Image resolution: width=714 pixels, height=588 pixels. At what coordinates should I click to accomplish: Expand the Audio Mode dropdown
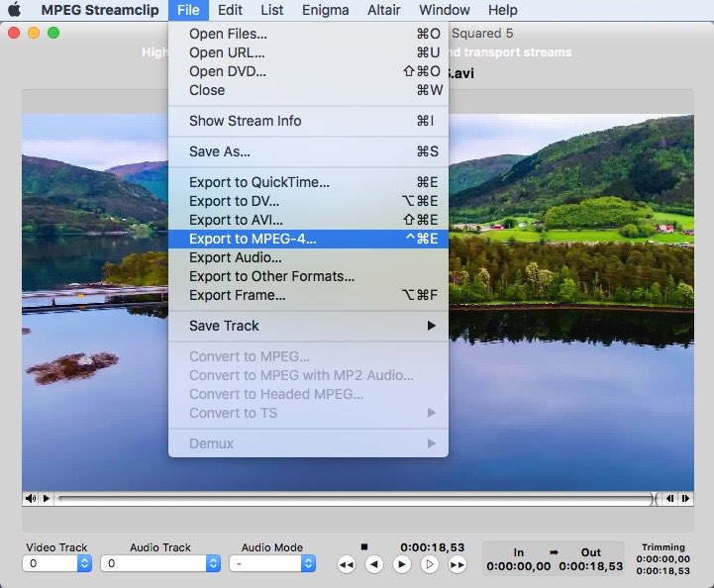point(272,563)
